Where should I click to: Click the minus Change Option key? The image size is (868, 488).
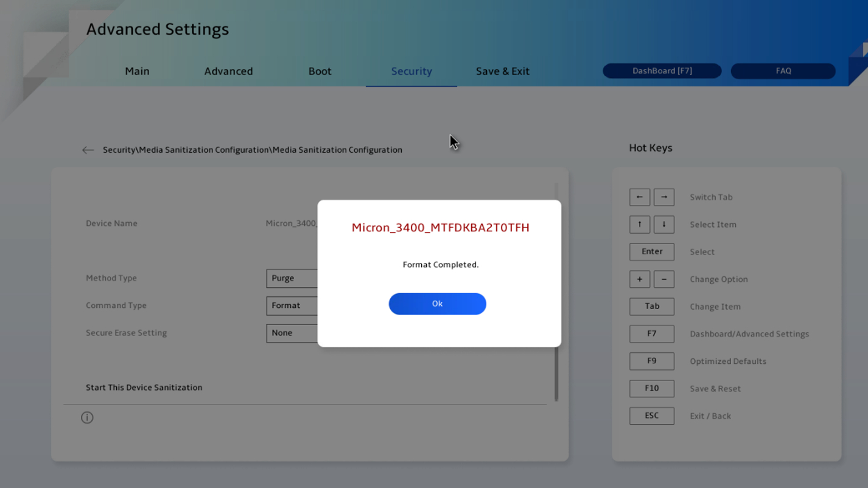(663, 279)
